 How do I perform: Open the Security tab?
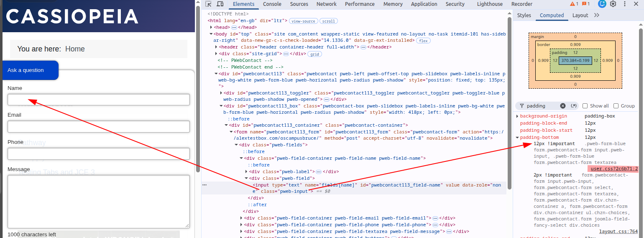[x=455, y=4]
